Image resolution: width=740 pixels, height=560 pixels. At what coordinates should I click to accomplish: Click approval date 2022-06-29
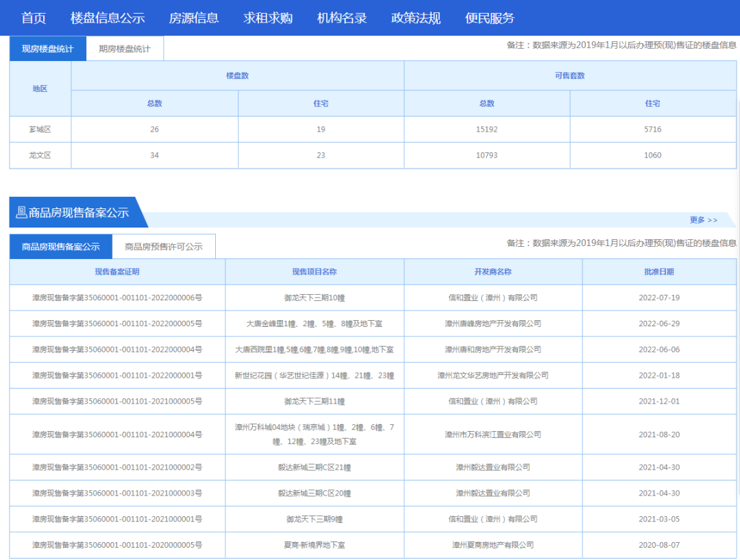tap(659, 324)
